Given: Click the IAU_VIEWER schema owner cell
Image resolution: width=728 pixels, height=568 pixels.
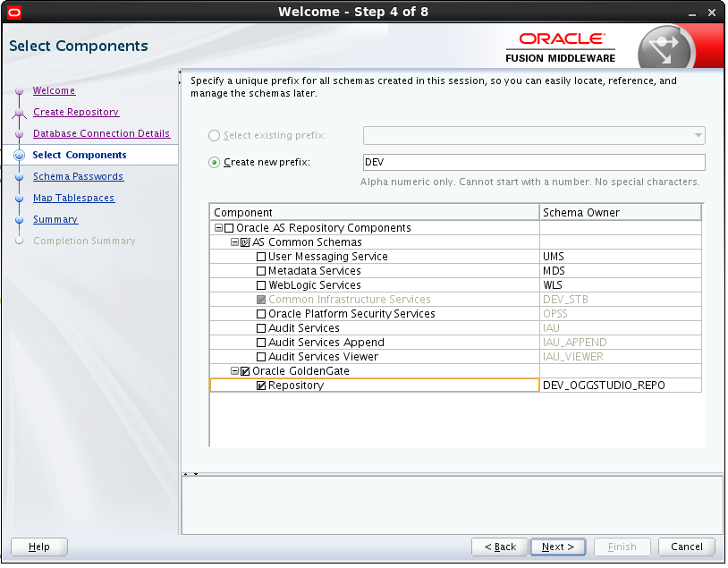Looking at the screenshot, I should (x=621, y=357).
